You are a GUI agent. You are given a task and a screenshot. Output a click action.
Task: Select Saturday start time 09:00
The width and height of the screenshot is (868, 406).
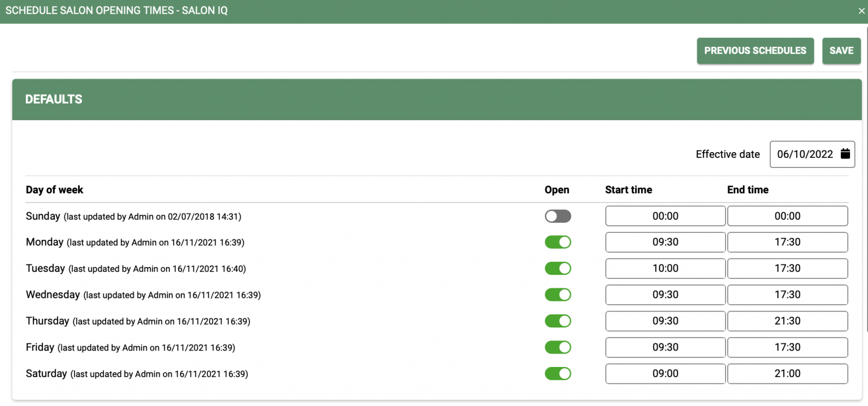pos(665,374)
